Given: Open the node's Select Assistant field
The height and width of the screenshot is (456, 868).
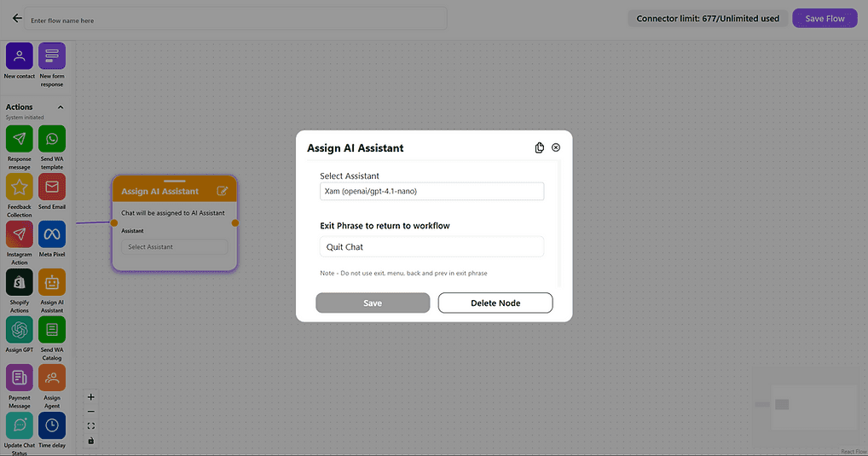Looking at the screenshot, I should click(x=175, y=247).
